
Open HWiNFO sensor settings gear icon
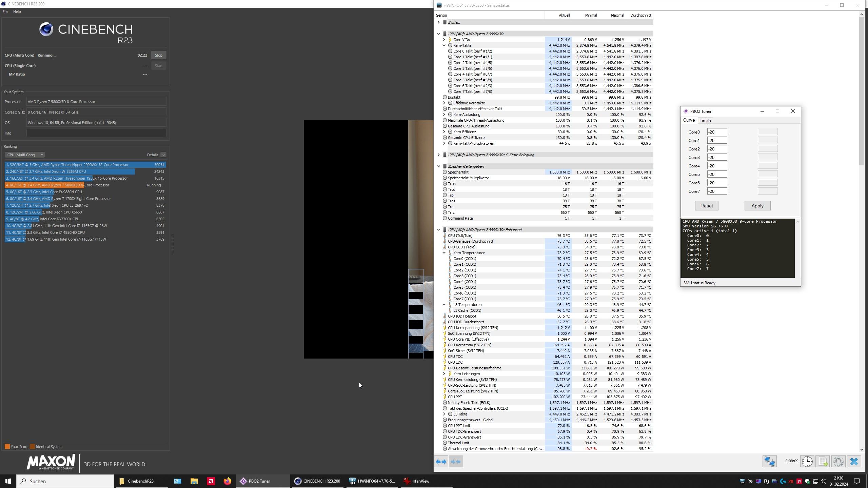838,462
